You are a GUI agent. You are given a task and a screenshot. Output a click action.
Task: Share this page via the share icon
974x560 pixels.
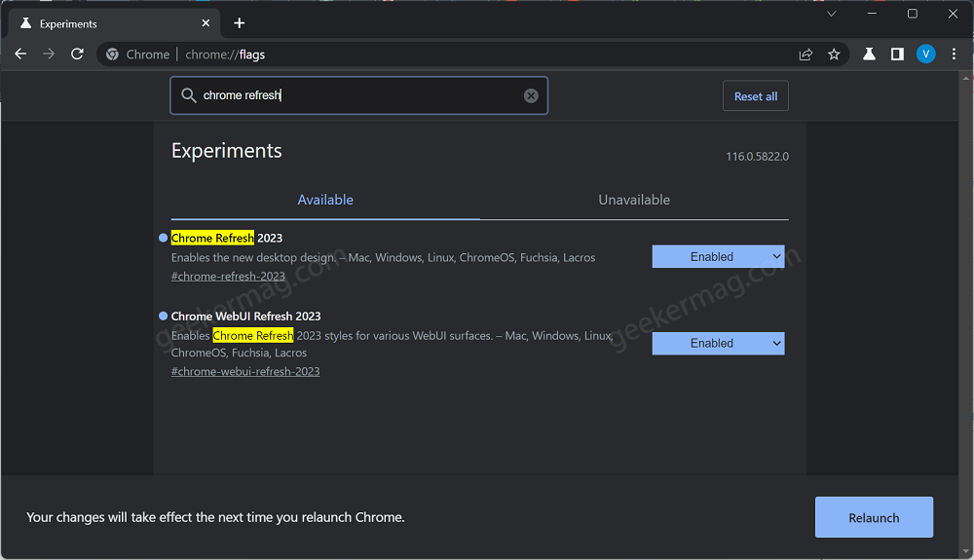coord(805,55)
